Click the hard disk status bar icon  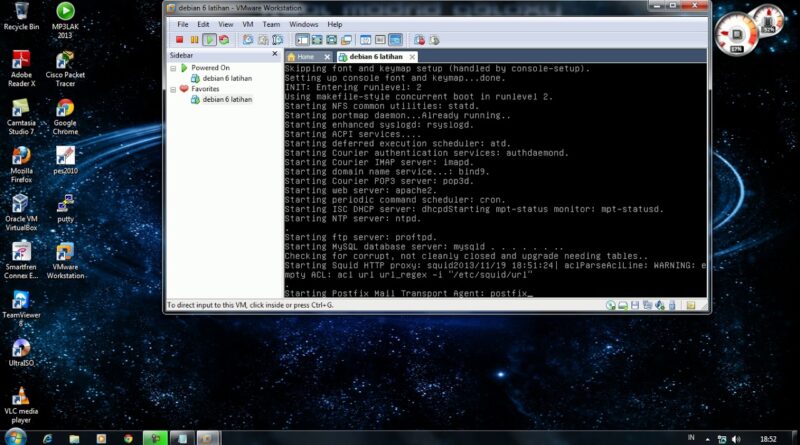[622, 305]
